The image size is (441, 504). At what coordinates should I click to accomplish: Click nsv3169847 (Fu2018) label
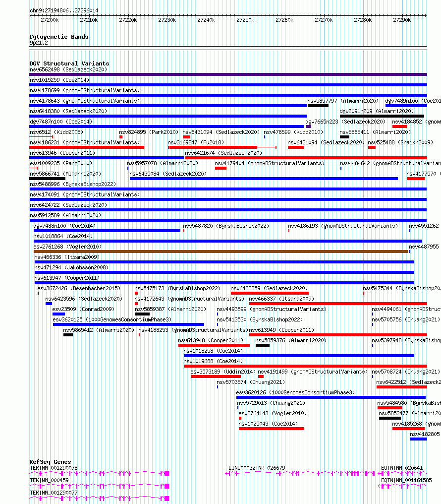[x=196, y=142]
